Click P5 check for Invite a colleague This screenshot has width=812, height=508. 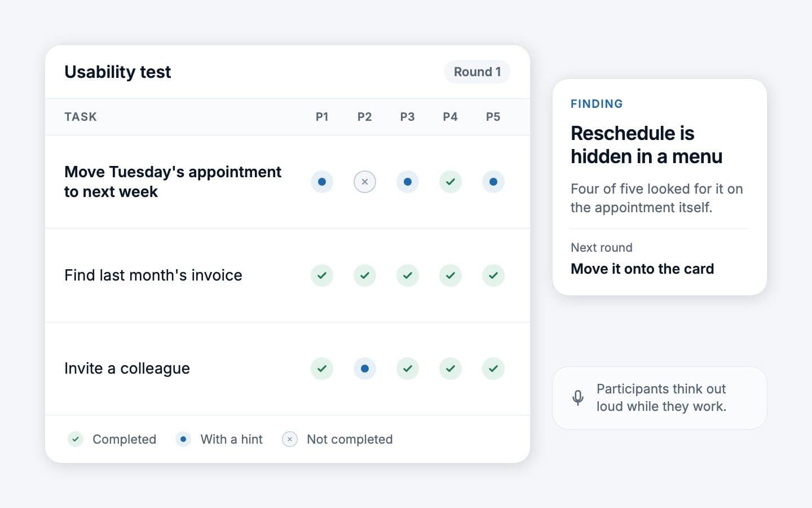(x=493, y=369)
